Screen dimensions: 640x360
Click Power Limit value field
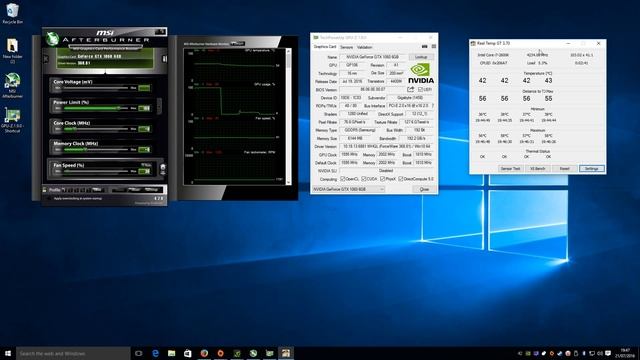coord(144,108)
